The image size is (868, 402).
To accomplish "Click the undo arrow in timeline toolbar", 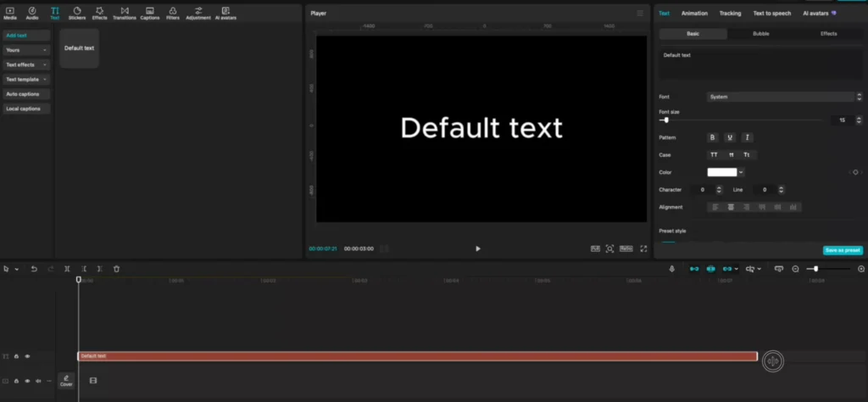I will pos(34,269).
